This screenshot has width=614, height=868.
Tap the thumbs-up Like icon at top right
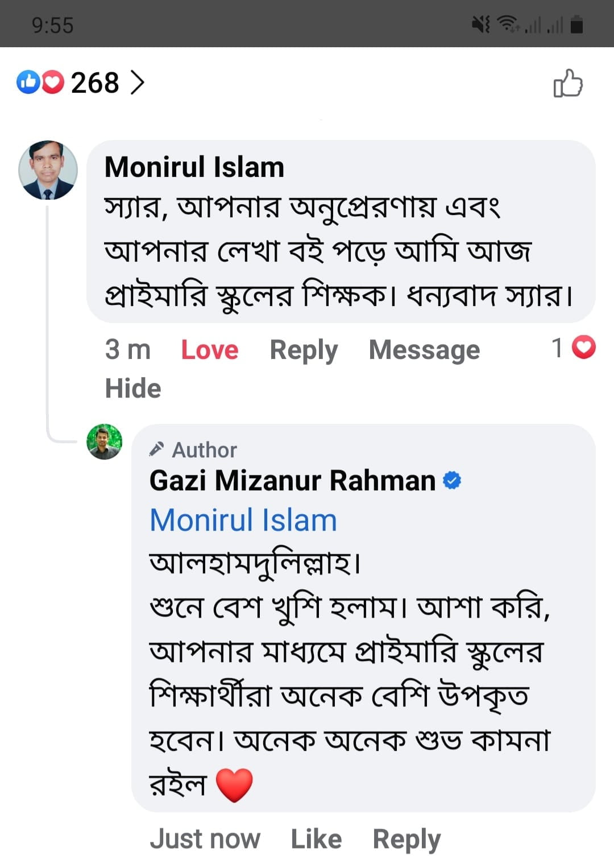click(x=568, y=84)
